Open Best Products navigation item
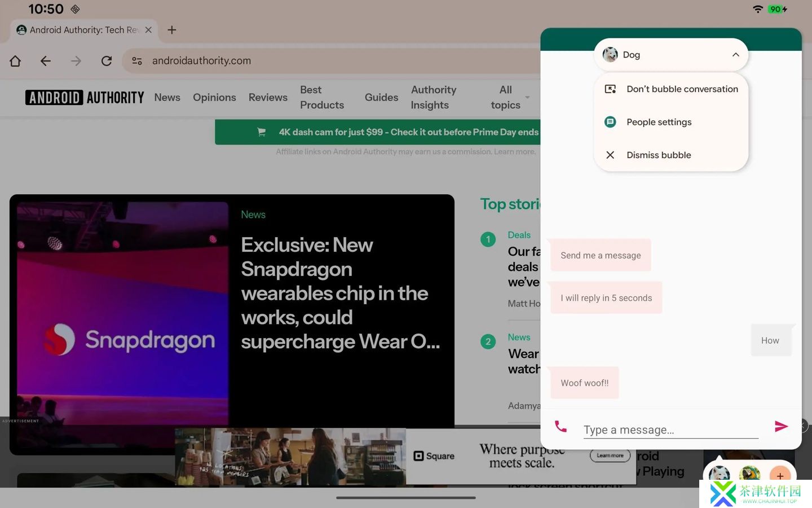 pyautogui.click(x=322, y=98)
